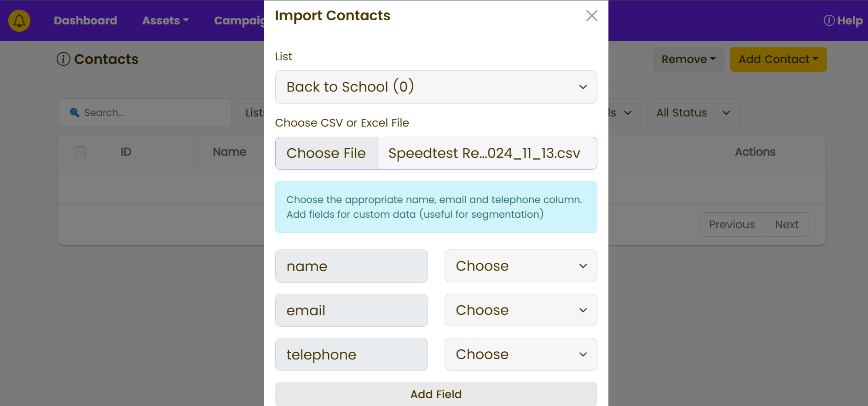This screenshot has width=868, height=406.
Task: Expand the Assets menu
Action: [166, 21]
